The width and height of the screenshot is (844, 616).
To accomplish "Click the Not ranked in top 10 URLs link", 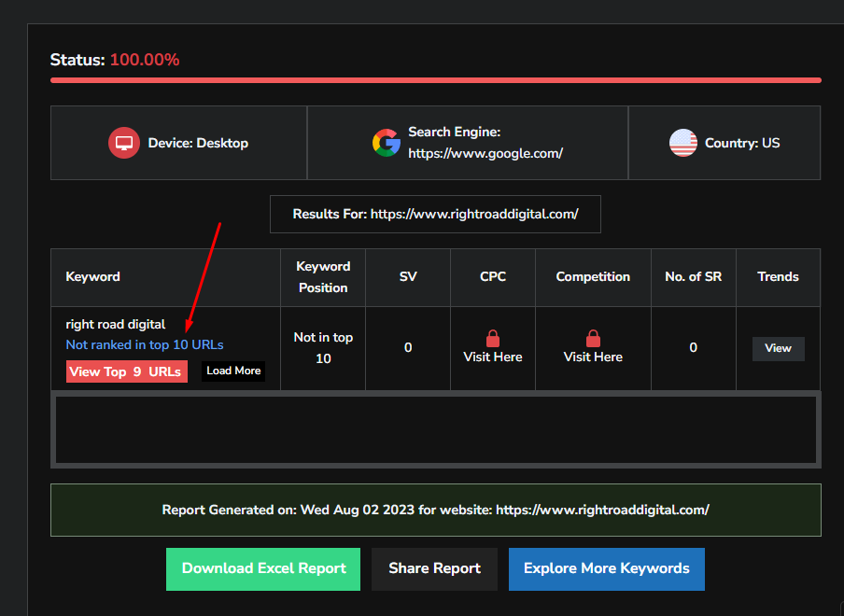I will click(145, 344).
